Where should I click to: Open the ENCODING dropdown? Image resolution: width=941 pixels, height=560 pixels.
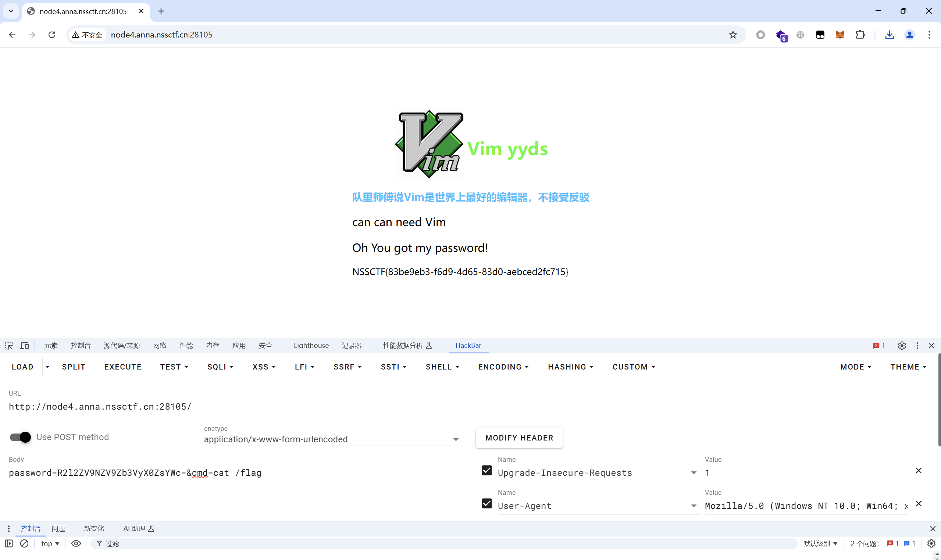[503, 367]
